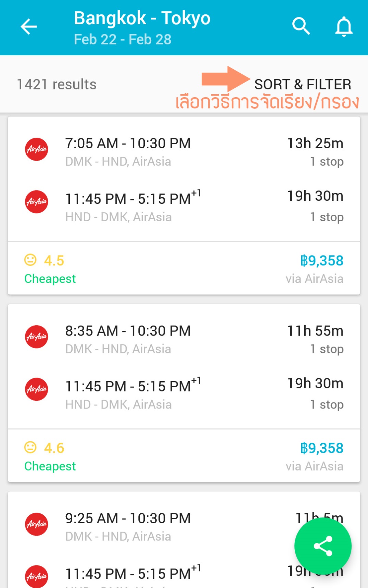
Task: Select the 7:05 AM - 10:30 PM outbound flight
Action: (128, 143)
